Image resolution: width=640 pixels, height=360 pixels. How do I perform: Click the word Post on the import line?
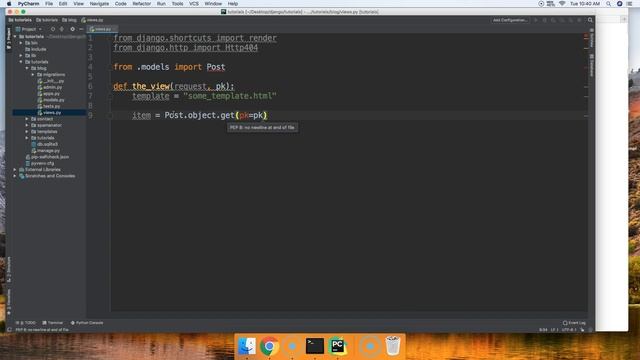(216, 67)
